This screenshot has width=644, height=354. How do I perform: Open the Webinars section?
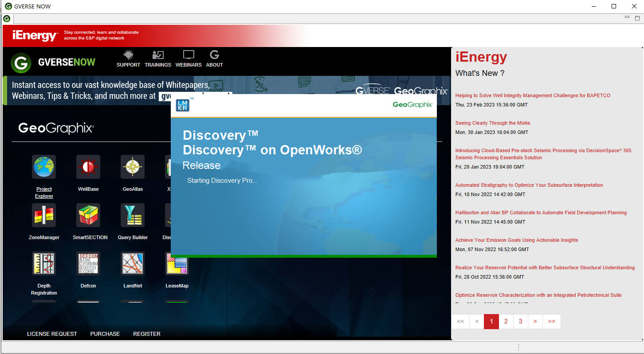click(188, 59)
